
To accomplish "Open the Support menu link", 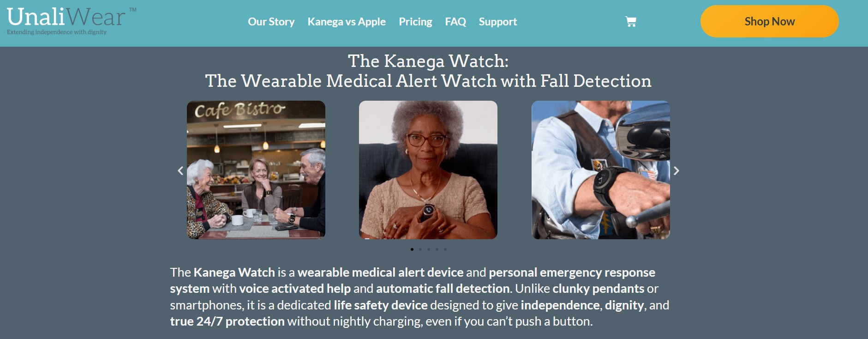I will [x=498, y=22].
